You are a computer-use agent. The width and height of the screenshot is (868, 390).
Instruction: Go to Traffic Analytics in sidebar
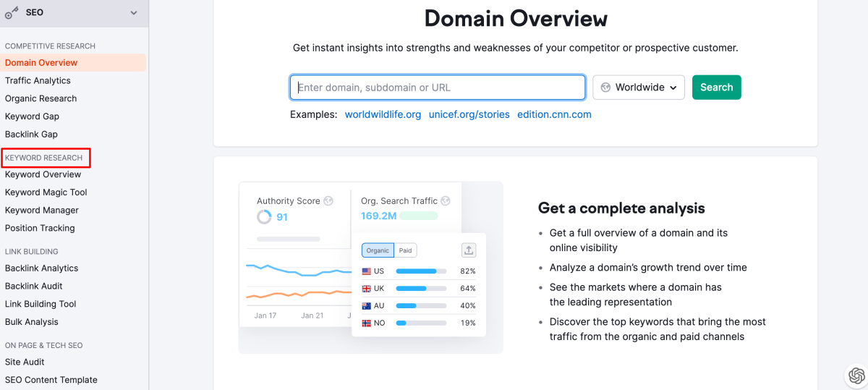coord(38,80)
